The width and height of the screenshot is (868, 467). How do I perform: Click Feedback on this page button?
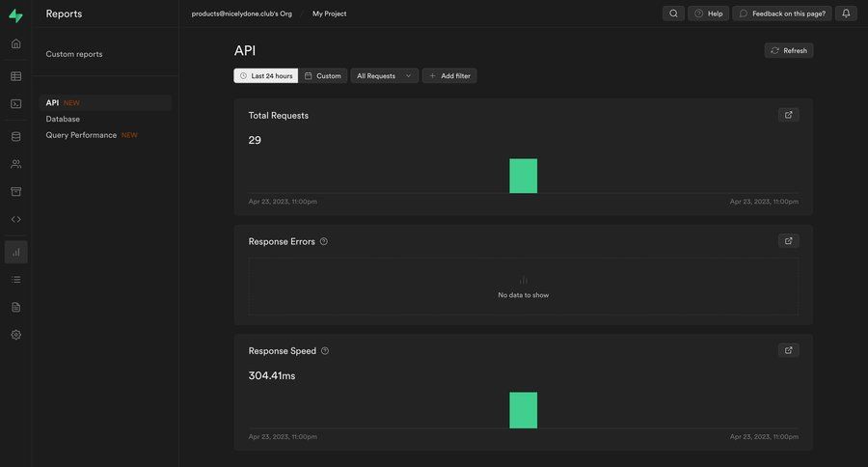coord(782,14)
